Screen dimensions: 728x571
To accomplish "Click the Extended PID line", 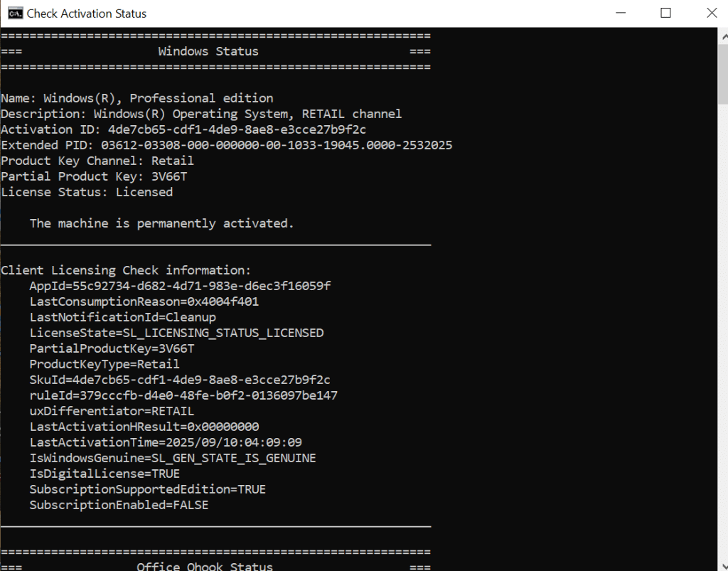I will (226, 145).
